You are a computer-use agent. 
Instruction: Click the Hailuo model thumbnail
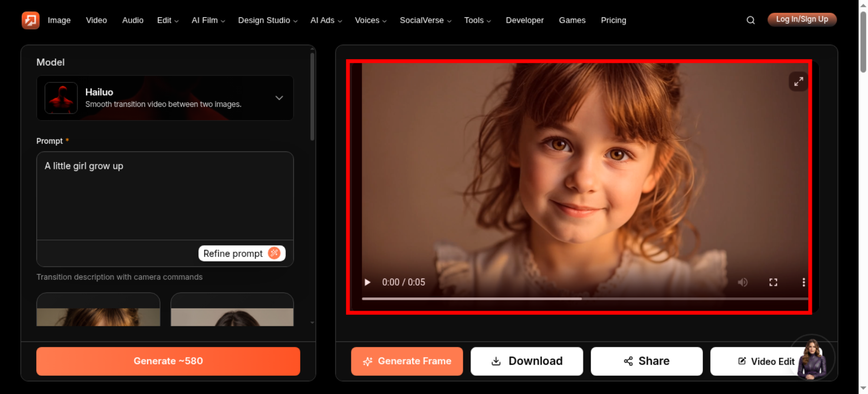61,98
